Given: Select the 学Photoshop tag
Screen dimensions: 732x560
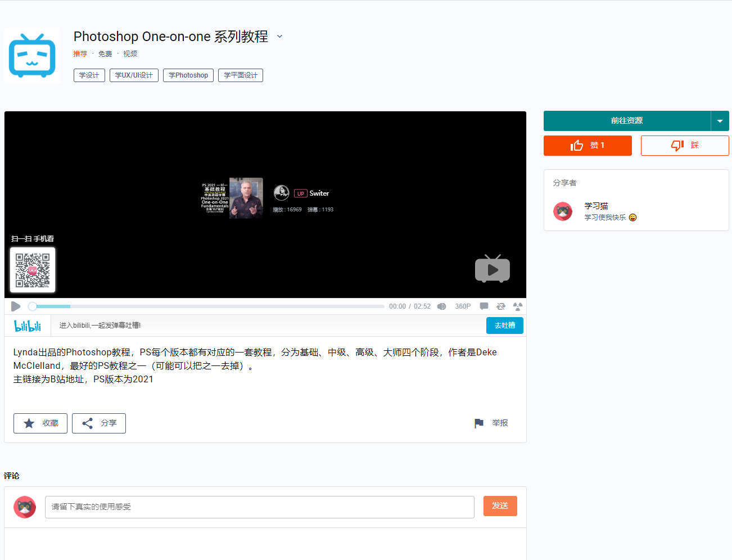Looking at the screenshot, I should point(188,75).
